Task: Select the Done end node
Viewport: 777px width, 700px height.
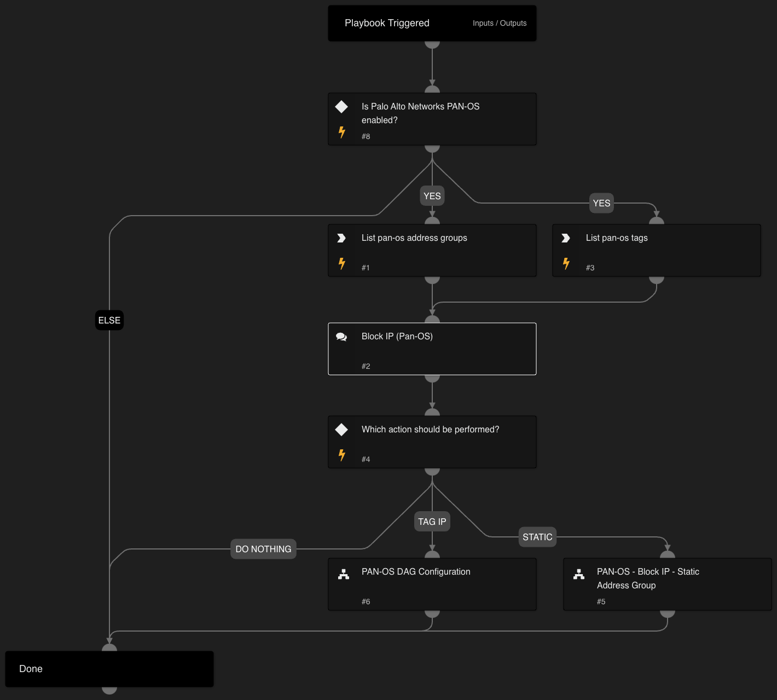Action: pyautogui.click(x=109, y=669)
